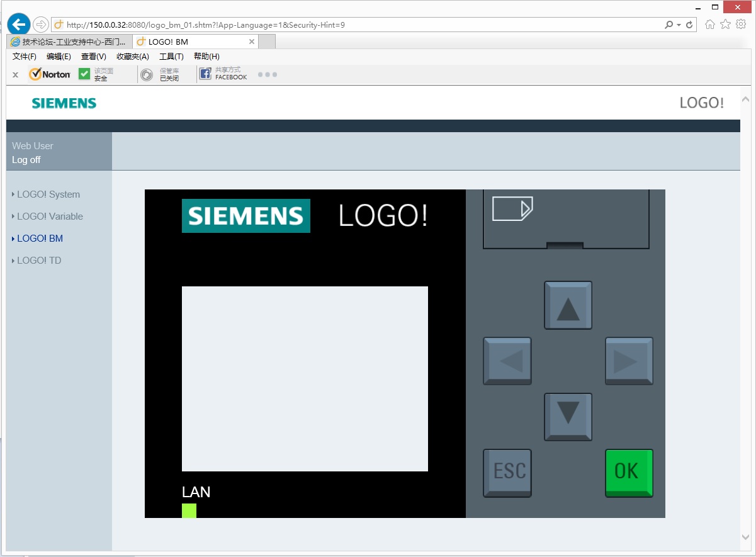Viewport: 756px width, 557px height.
Task: Click the page refresh icon
Action: tap(689, 25)
